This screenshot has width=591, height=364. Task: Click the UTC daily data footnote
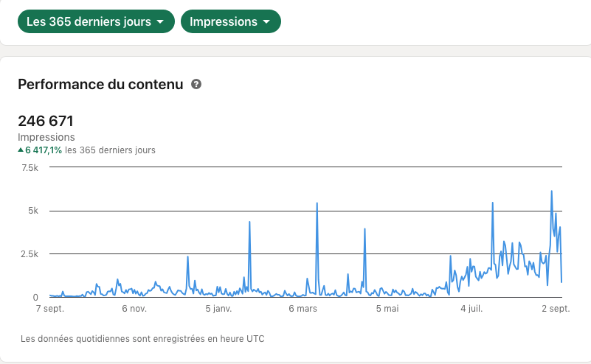[142, 339]
